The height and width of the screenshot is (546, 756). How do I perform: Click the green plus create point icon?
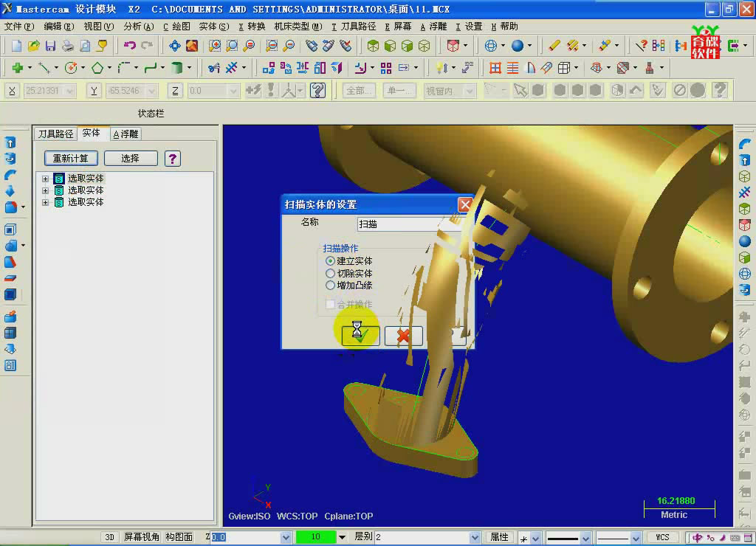pyautogui.click(x=18, y=68)
